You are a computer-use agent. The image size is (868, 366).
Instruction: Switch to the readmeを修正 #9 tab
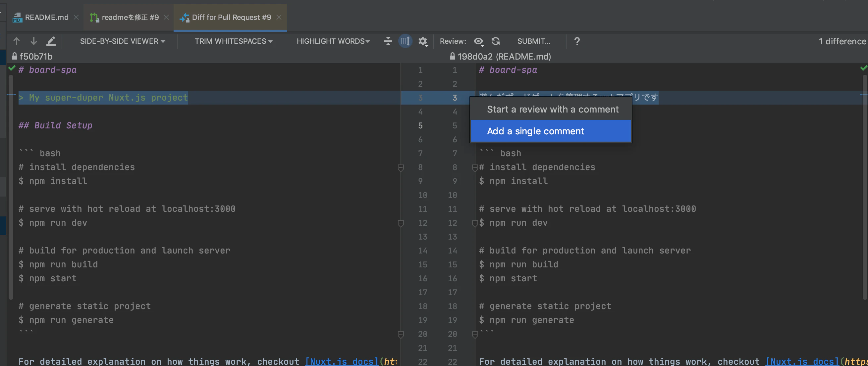tap(130, 17)
